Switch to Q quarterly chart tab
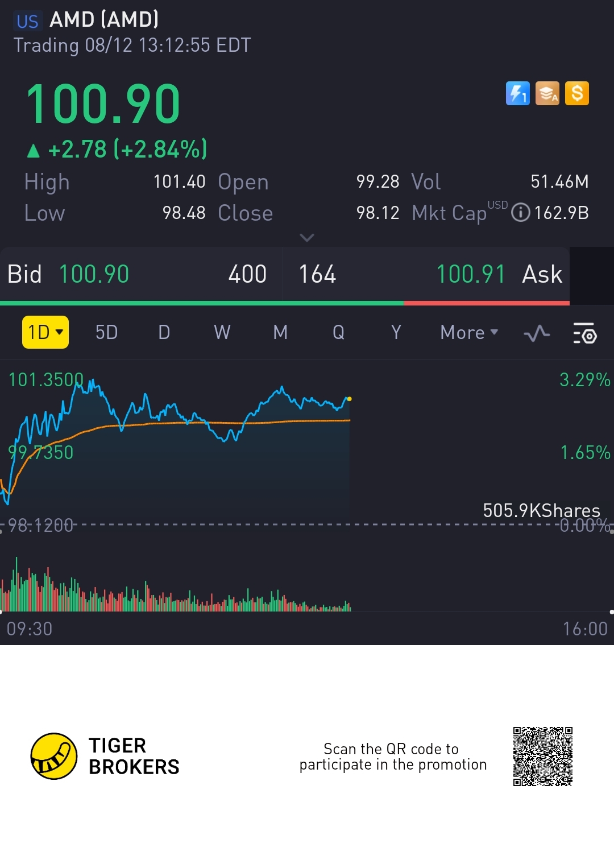Screen dimensions: 614x868 [338, 332]
